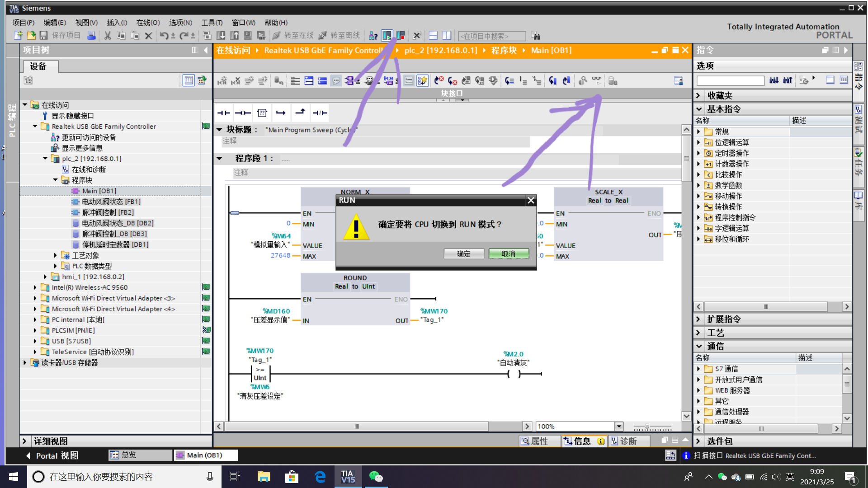Open WeChat from the Windows taskbar
This screenshot has height=488, width=868.
[x=376, y=477]
